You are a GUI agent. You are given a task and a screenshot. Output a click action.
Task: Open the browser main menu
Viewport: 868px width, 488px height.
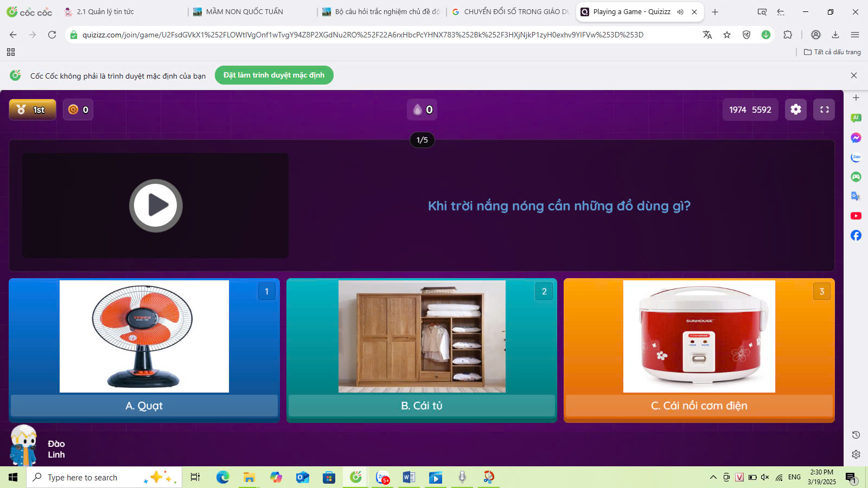point(855,35)
